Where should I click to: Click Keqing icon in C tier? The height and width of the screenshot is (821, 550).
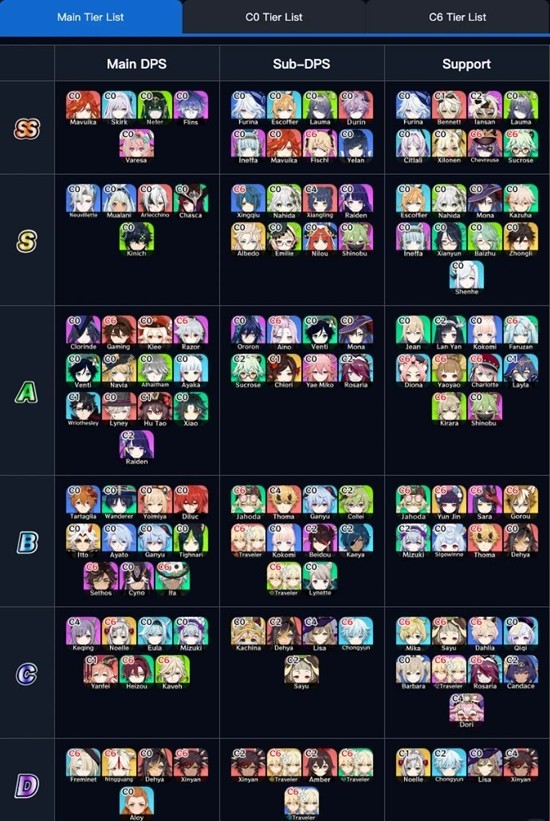coord(83,634)
